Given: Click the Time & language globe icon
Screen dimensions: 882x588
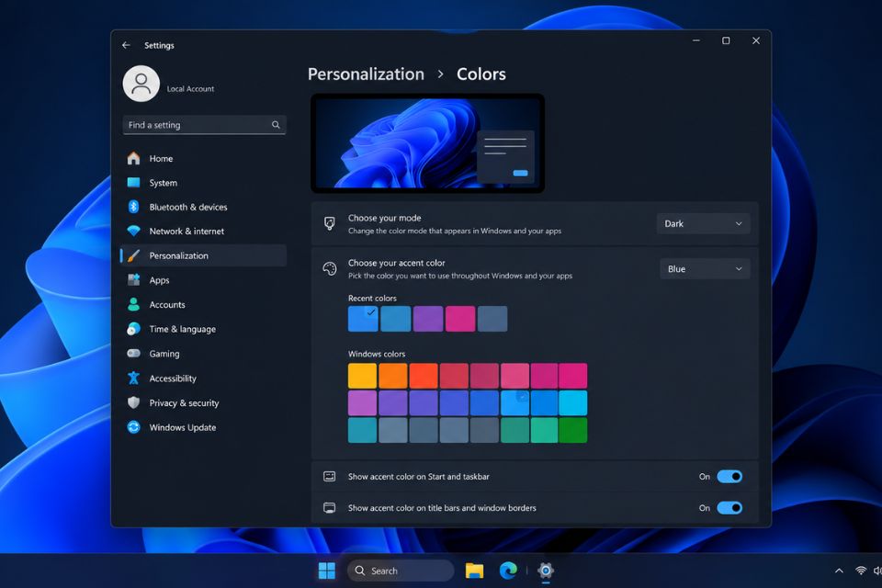Looking at the screenshot, I should click(x=133, y=329).
